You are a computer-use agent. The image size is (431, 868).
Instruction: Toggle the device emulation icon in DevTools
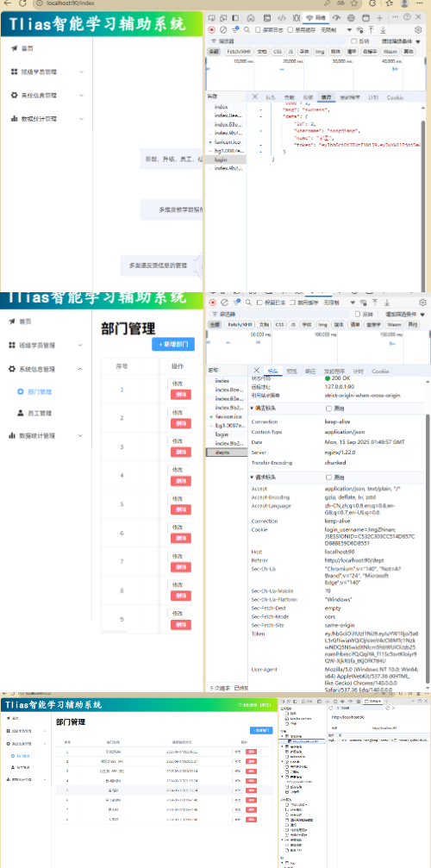(223, 17)
